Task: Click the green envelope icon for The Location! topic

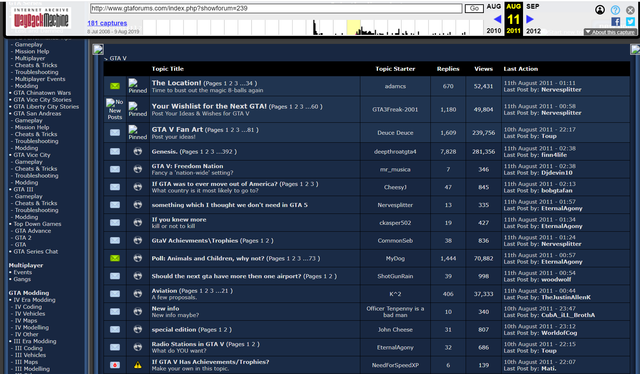Action: click(115, 86)
